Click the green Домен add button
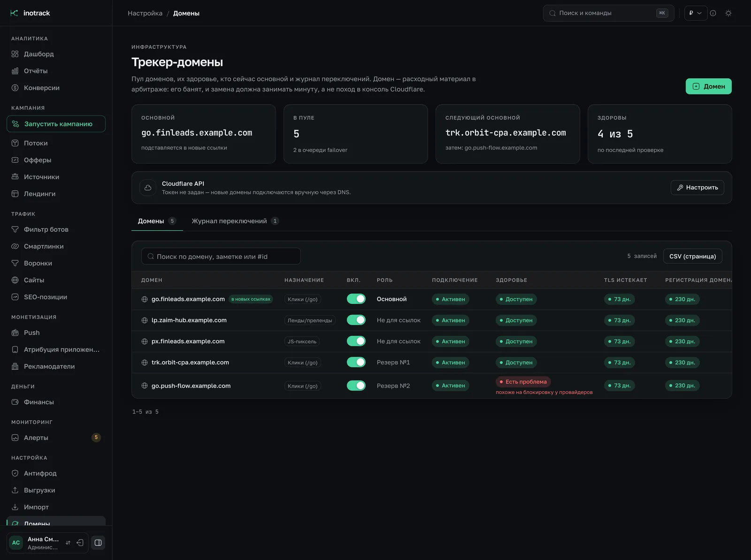Viewport: 751px width, 560px height. (708, 86)
